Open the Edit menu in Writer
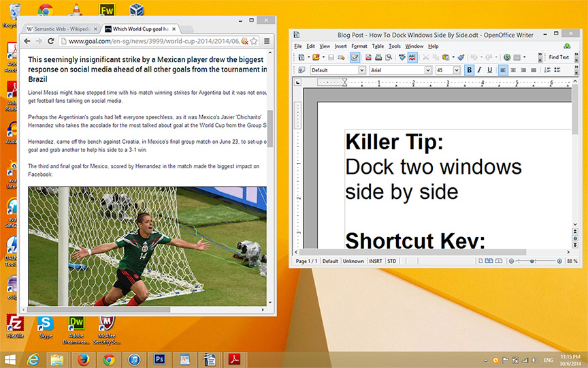The image size is (588, 368). coord(310,46)
